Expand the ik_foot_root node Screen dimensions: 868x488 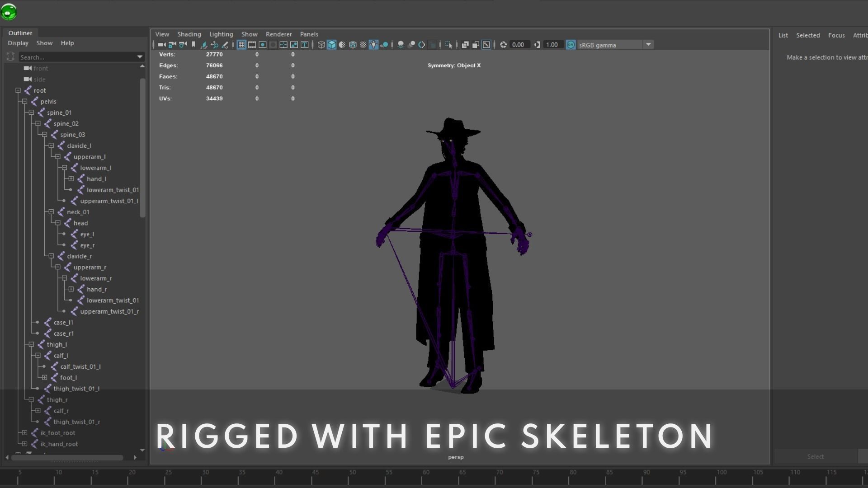[25, 433]
